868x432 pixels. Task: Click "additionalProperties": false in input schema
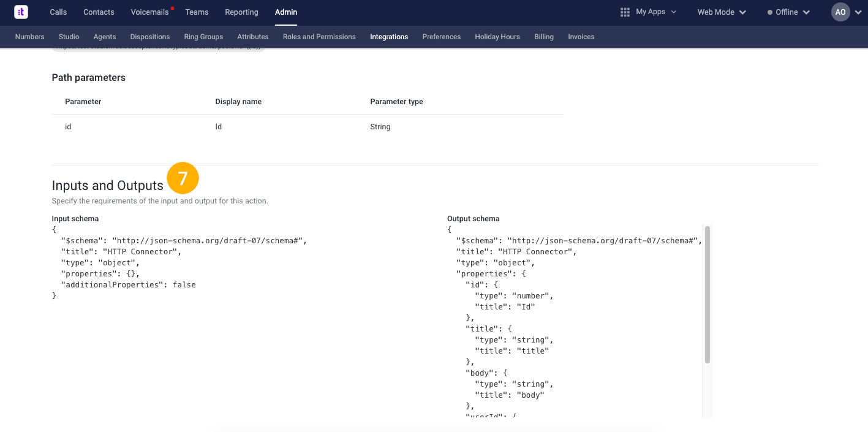coord(128,285)
